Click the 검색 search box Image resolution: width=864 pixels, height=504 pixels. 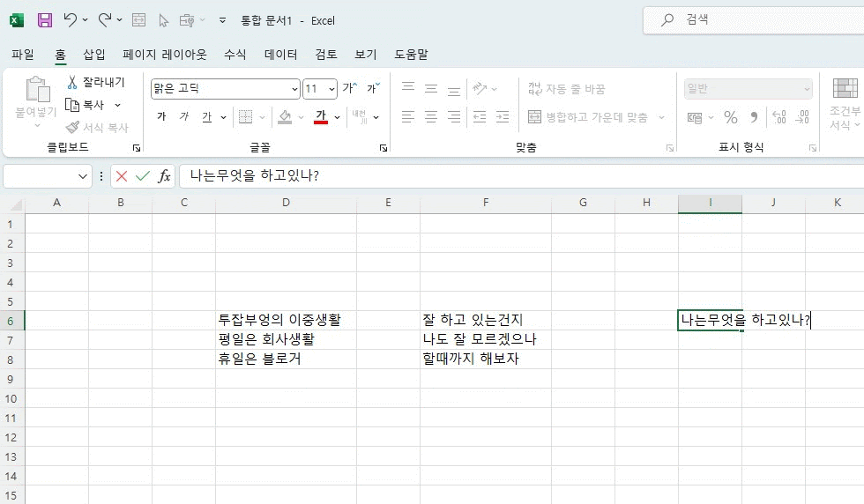[x=753, y=20]
